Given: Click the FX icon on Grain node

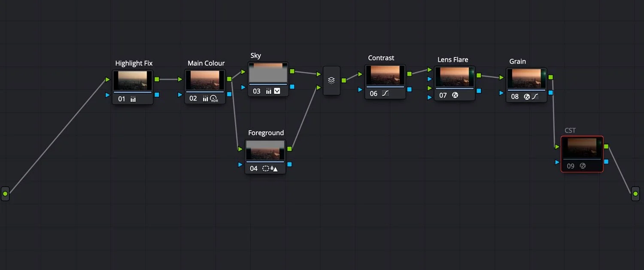Looking at the screenshot, I should pyautogui.click(x=527, y=97).
